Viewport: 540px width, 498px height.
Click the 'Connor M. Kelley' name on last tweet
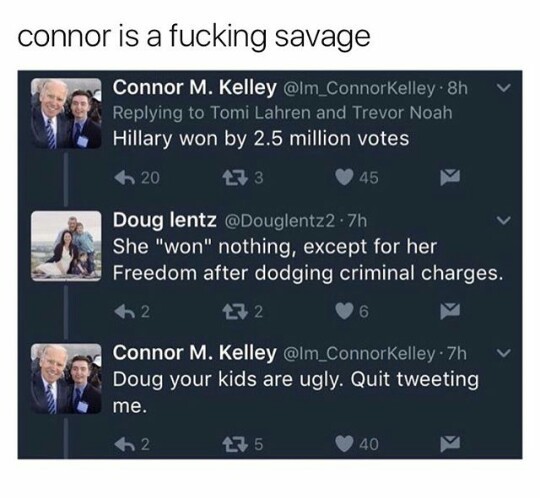pyautogui.click(x=195, y=353)
